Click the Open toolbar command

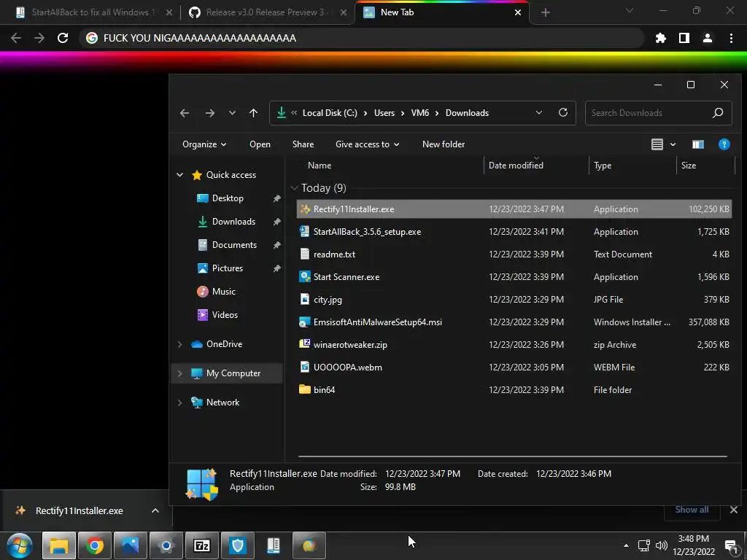(x=260, y=144)
